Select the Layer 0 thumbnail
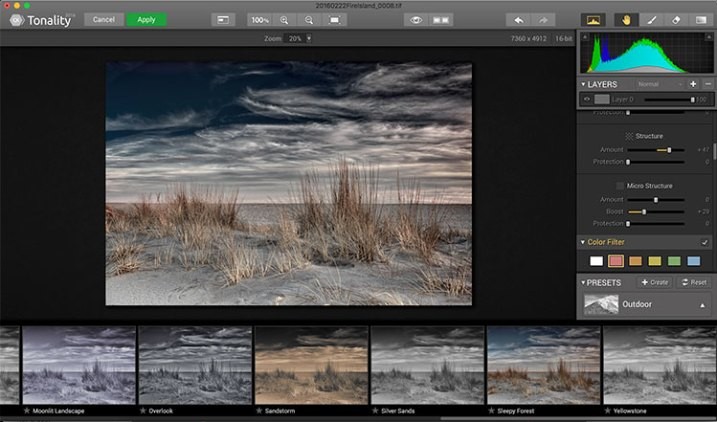 coord(602,99)
